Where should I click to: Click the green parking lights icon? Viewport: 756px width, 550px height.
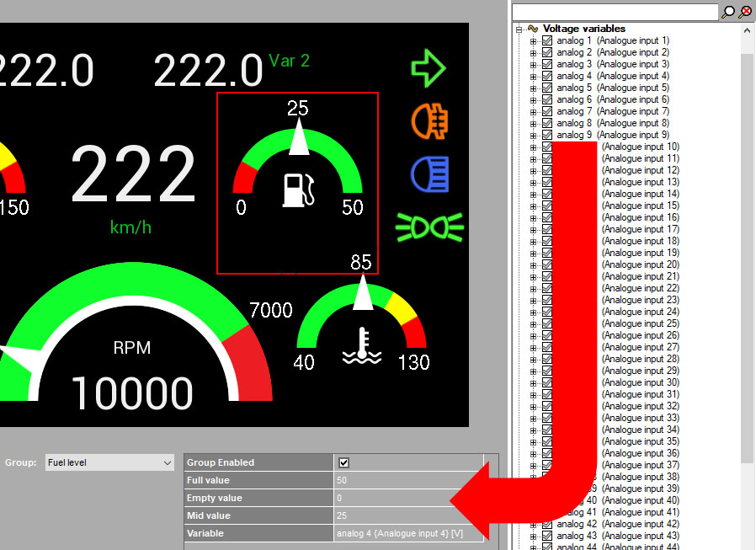[x=429, y=227]
